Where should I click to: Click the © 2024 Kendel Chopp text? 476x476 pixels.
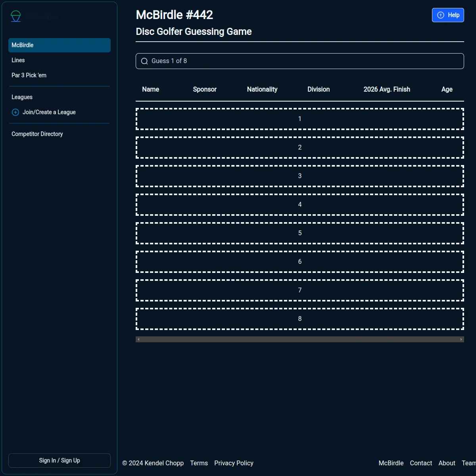(x=153, y=463)
